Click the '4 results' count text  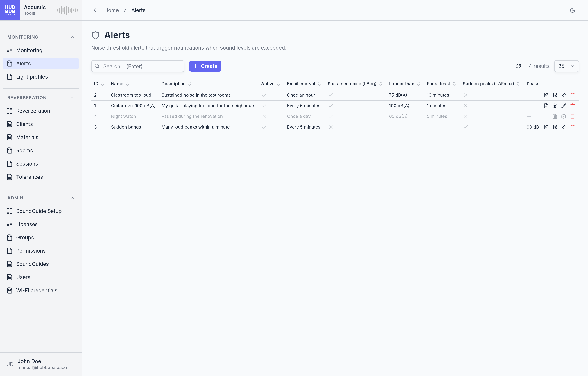[x=539, y=66]
